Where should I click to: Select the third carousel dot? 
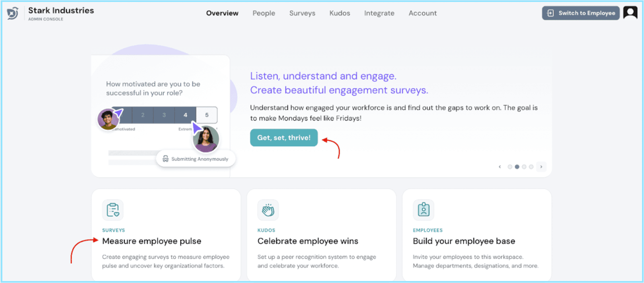[524, 167]
